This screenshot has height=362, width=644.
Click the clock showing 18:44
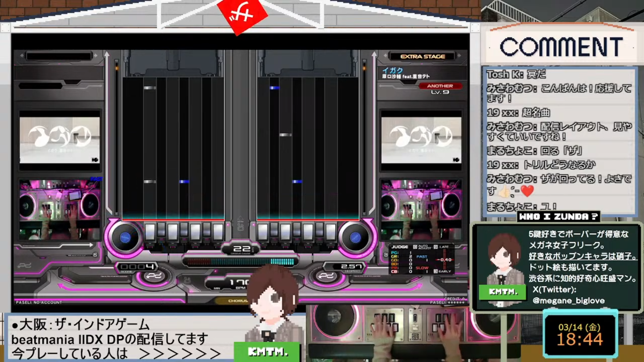point(579,339)
